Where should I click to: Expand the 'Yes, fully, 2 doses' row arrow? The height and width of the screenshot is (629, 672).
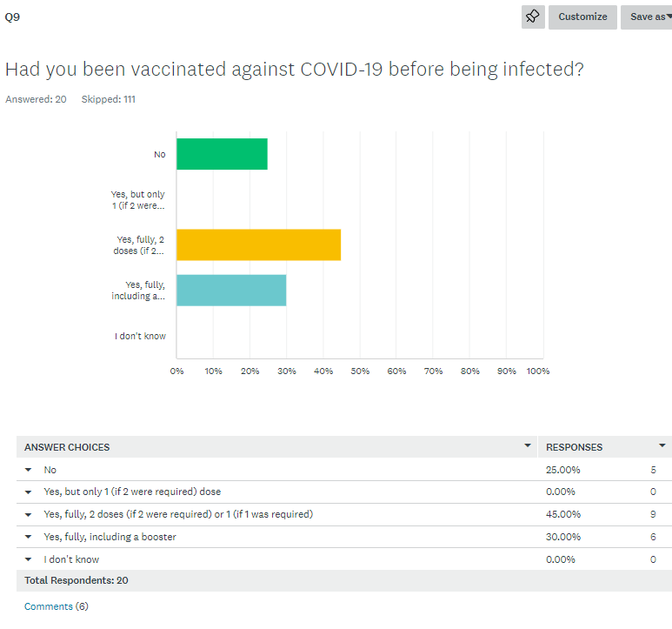click(x=29, y=515)
